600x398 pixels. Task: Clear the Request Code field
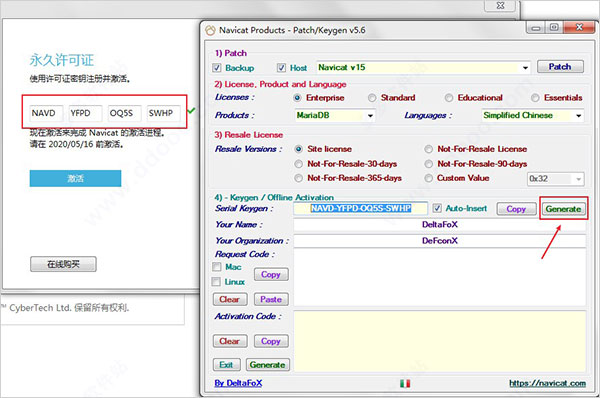click(x=230, y=299)
